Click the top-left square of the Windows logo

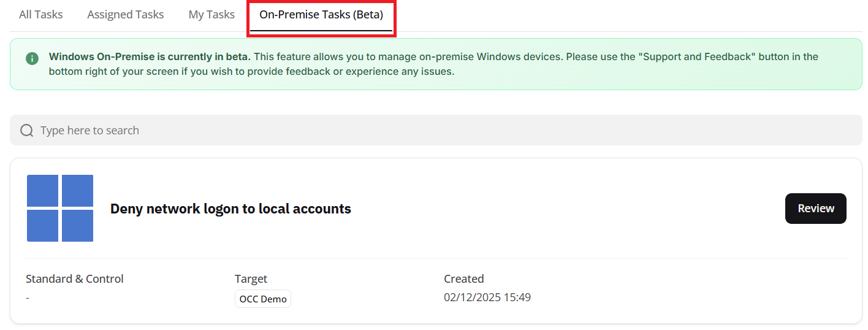[x=43, y=191]
